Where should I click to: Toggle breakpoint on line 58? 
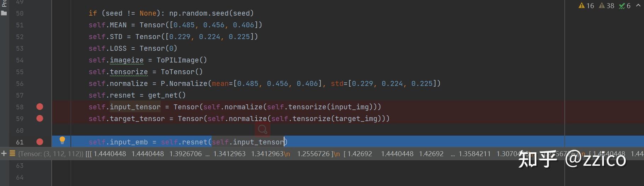coord(40,107)
